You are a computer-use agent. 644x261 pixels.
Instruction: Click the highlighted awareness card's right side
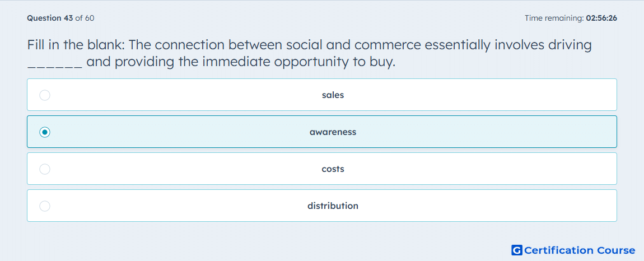[493, 132]
